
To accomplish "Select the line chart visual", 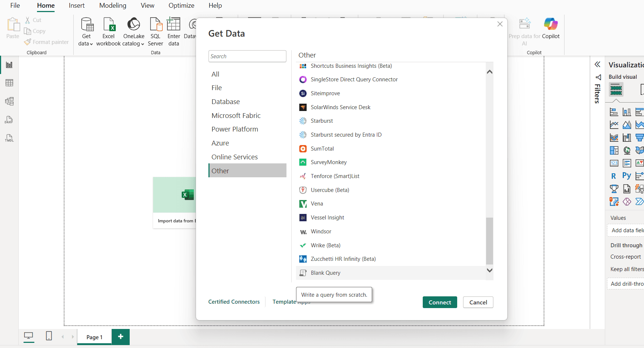I will click(614, 125).
